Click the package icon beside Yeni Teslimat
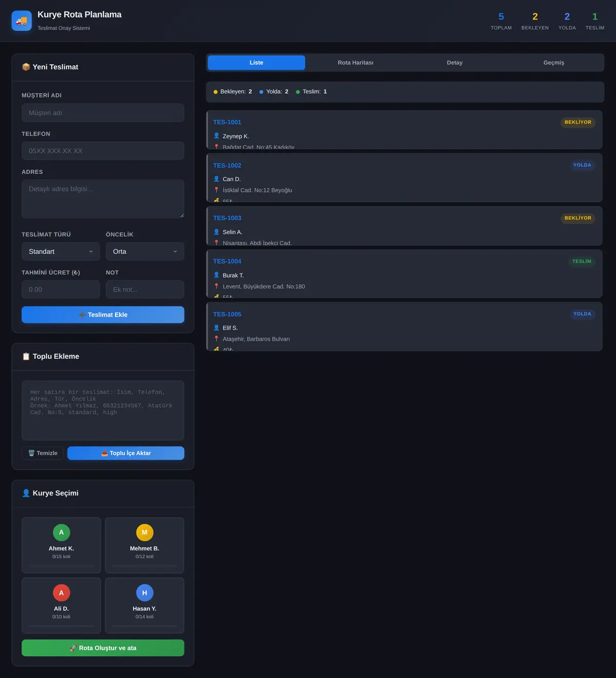 [26, 67]
